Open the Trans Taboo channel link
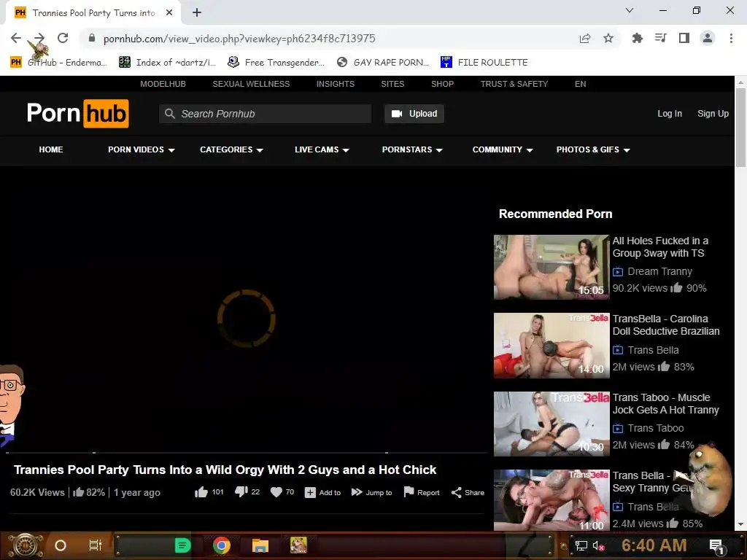This screenshot has width=747, height=560. (x=656, y=428)
